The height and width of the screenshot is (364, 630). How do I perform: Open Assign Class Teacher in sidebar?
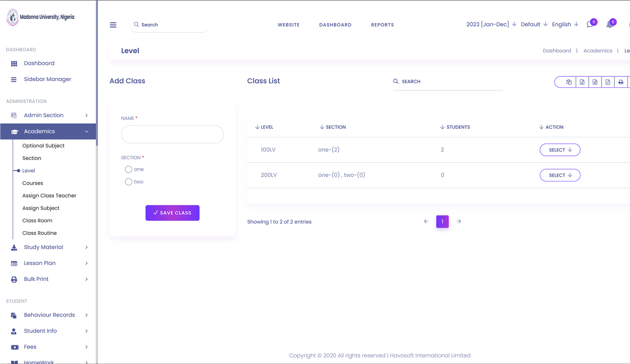(49, 196)
